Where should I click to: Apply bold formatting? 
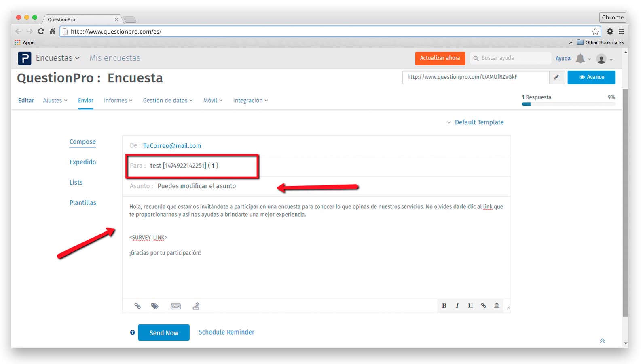(x=444, y=306)
